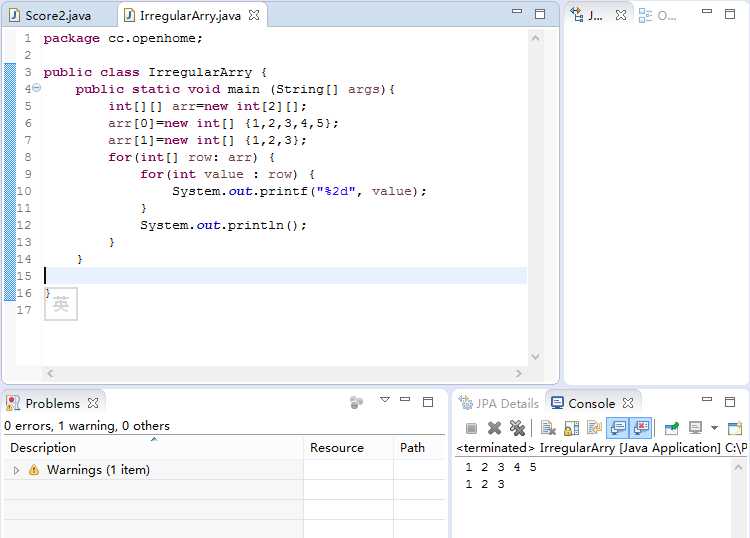Click the Terminate button in Console

[472, 428]
